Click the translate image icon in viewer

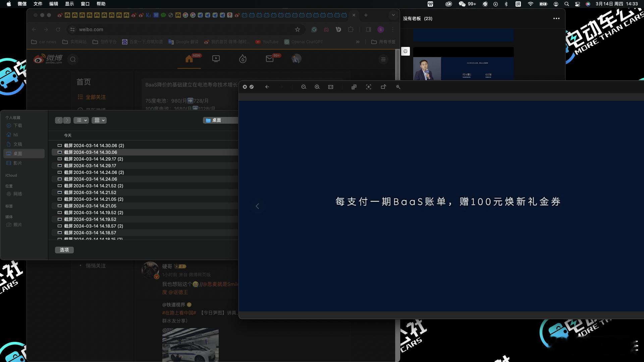tap(354, 87)
